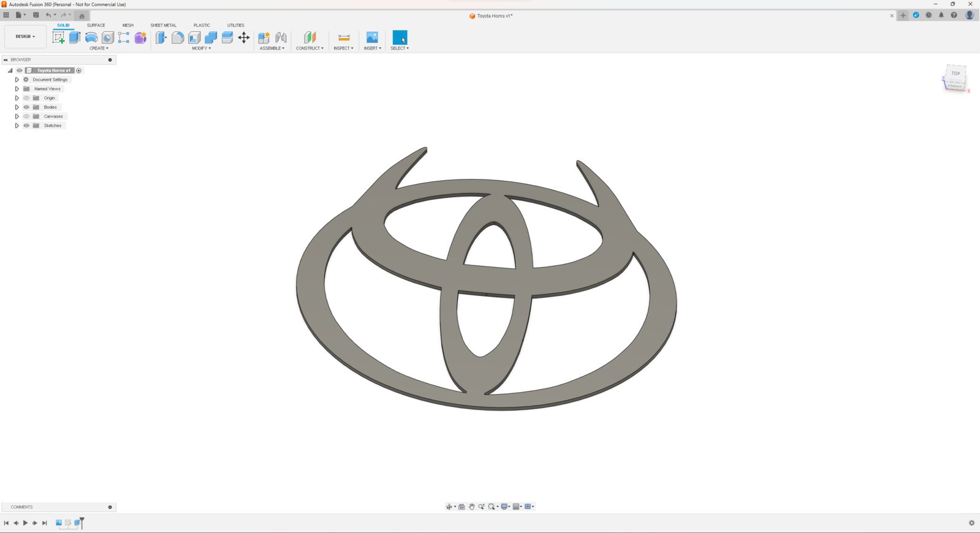Select the Create Form tool

[140, 37]
